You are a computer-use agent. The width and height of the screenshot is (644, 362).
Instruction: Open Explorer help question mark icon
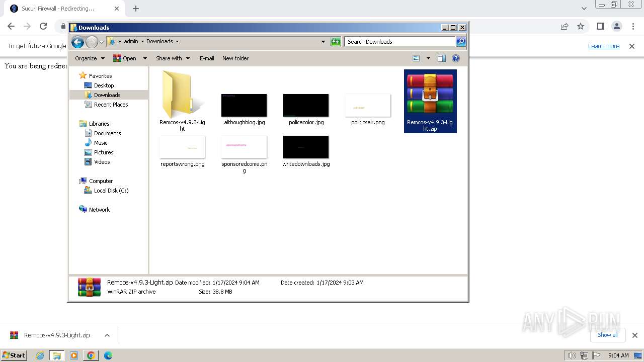[x=456, y=58]
